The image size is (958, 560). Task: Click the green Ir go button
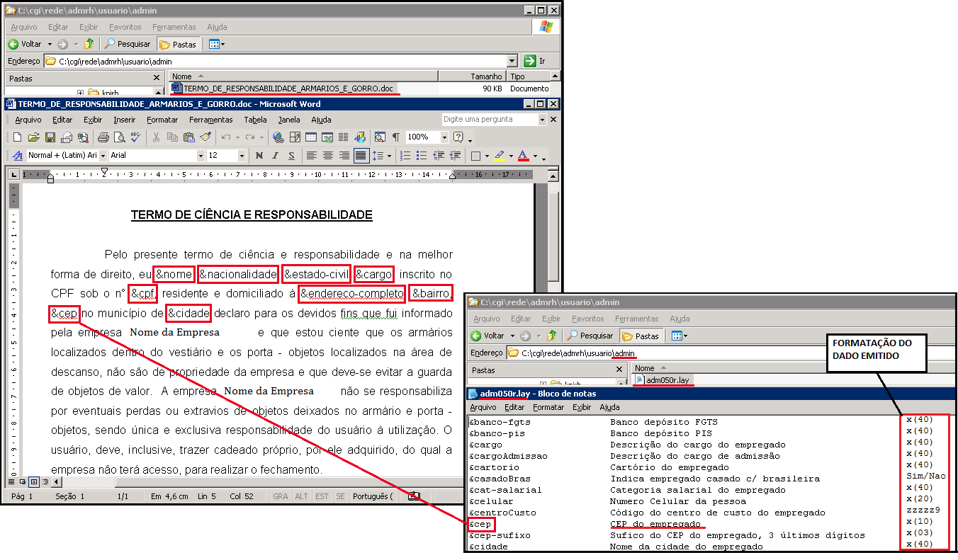click(x=535, y=61)
